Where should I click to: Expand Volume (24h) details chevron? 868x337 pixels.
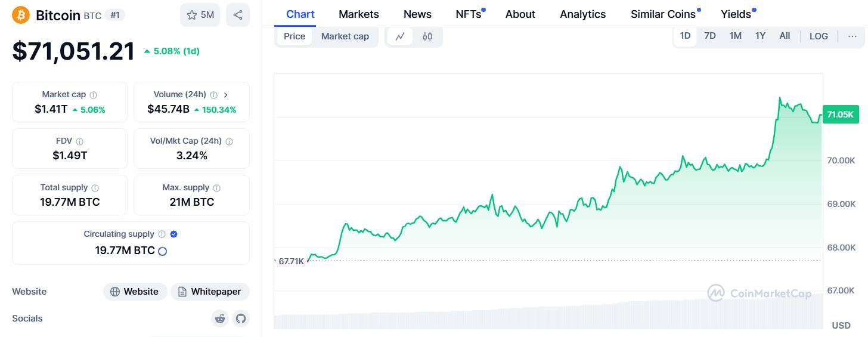pyautogui.click(x=226, y=95)
